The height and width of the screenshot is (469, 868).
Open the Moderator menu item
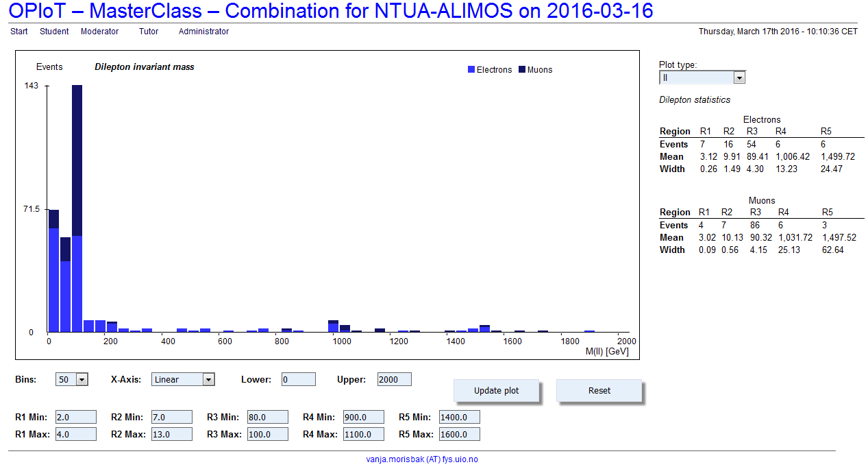99,32
